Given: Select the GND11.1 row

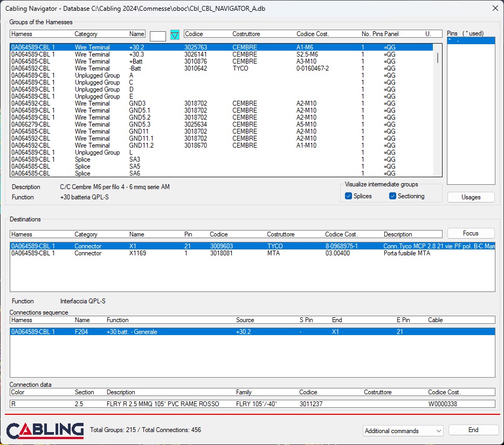Looking at the screenshot, I should 222,138.
